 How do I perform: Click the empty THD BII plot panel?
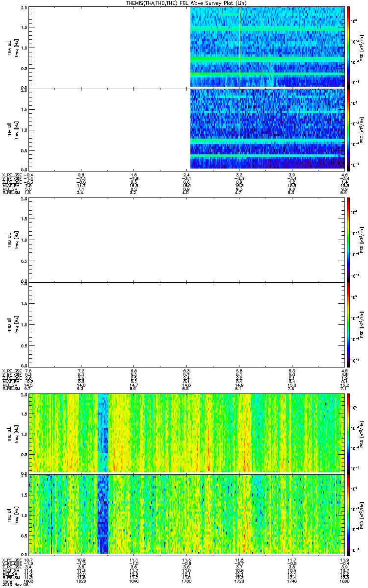[x=186, y=324]
